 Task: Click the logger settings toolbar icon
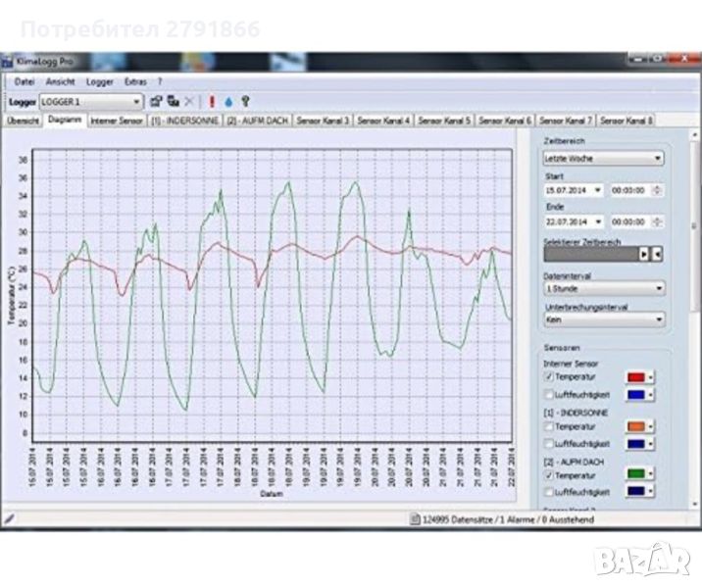point(156,101)
